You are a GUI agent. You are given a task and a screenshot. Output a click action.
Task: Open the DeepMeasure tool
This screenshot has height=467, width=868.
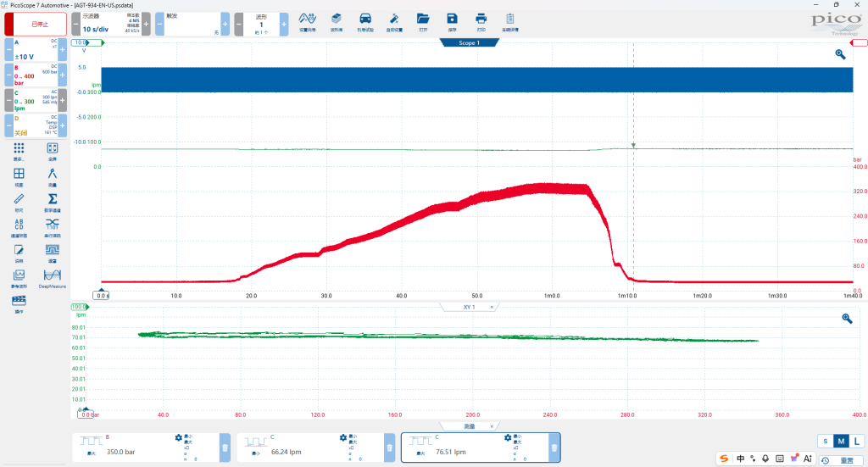pyautogui.click(x=52, y=278)
